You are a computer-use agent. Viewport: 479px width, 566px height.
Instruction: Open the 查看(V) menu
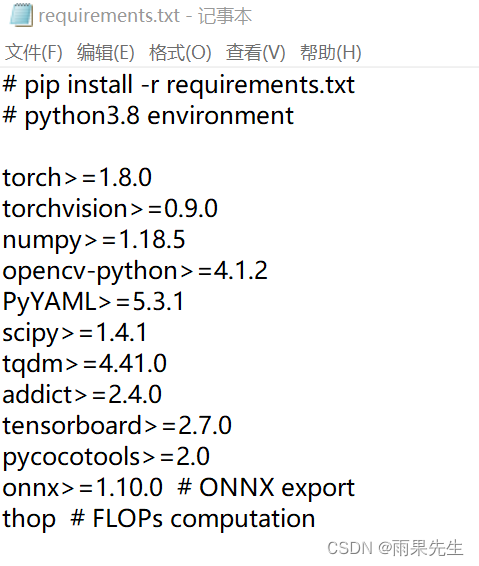256,52
